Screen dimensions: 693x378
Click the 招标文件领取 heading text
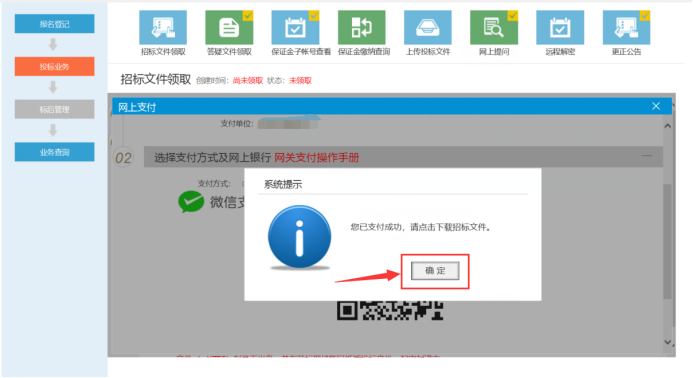click(156, 80)
